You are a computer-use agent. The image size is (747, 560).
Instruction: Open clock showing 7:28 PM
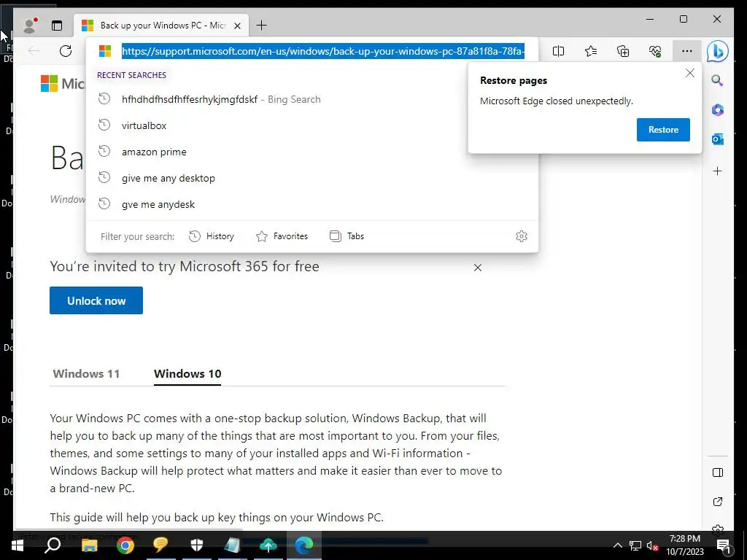tap(684, 545)
